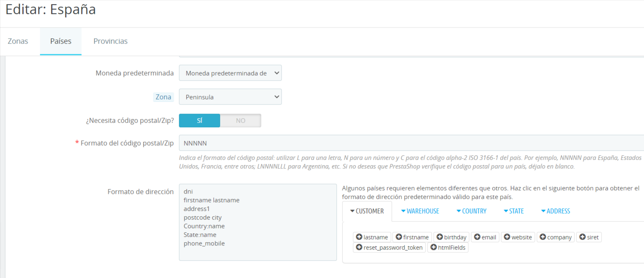This screenshot has width=644, height=278.
Task: Add siret field with its plus icon
Action: (582, 237)
